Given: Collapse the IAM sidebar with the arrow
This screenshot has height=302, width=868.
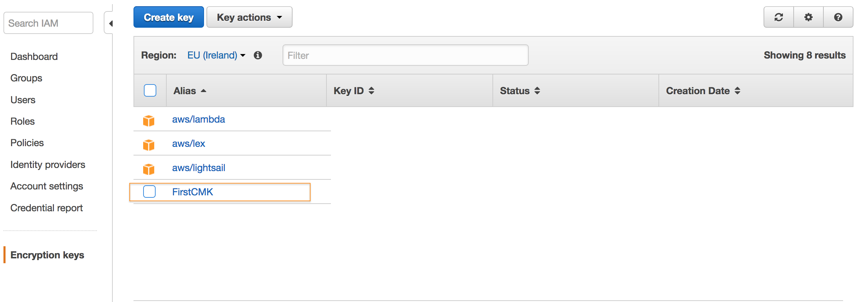Looking at the screenshot, I should click(x=110, y=23).
